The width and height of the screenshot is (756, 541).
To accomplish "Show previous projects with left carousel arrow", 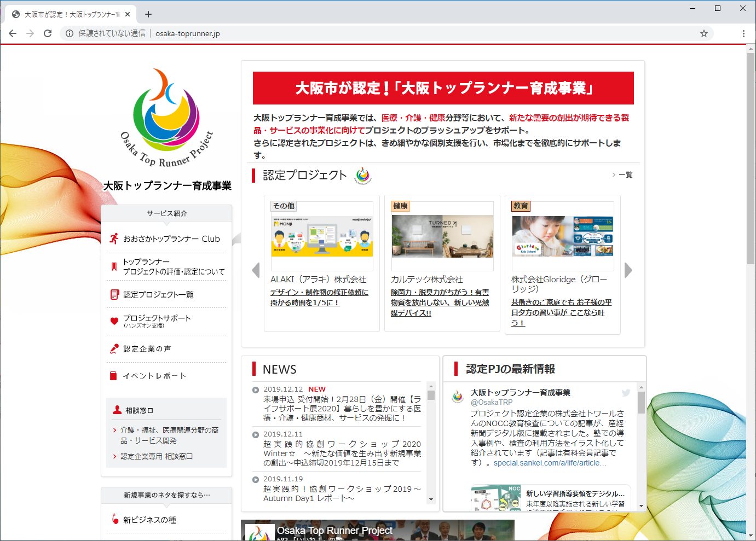I will 256,270.
